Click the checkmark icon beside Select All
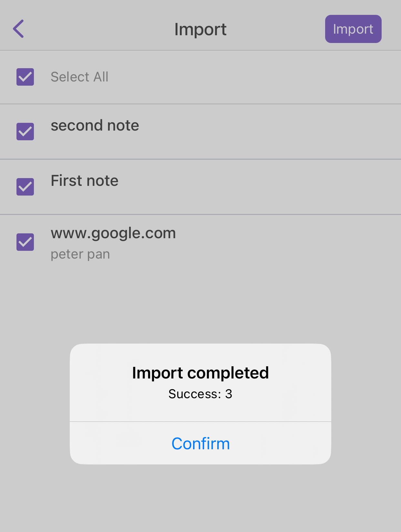This screenshot has width=401, height=532. pos(25,77)
